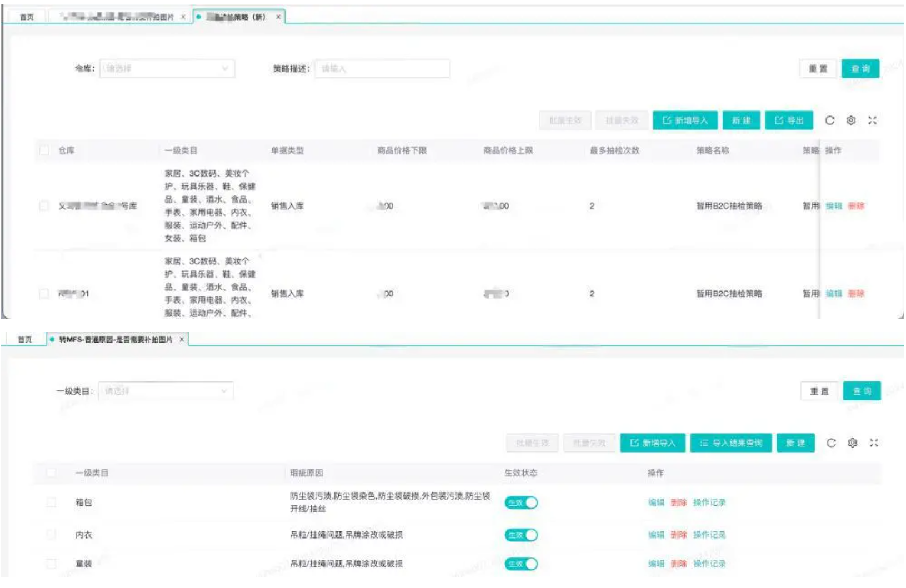Click 删除 for the 箱包 row
The width and height of the screenshot is (906, 588).
pyautogui.click(x=678, y=502)
